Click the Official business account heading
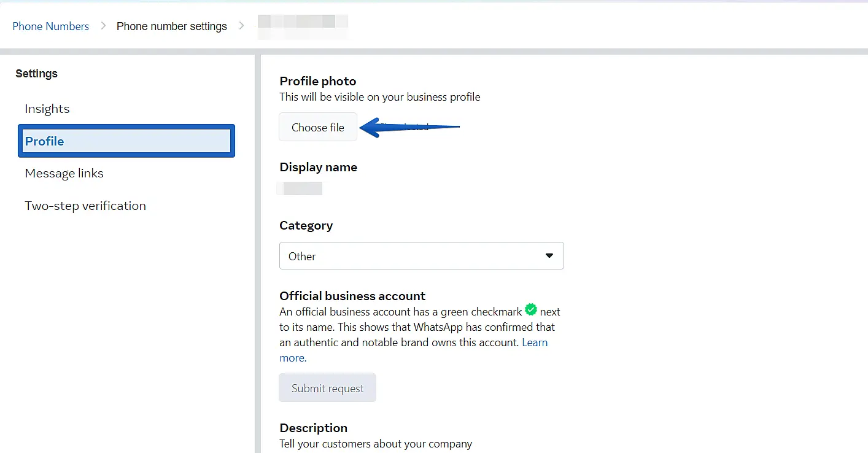 click(352, 296)
